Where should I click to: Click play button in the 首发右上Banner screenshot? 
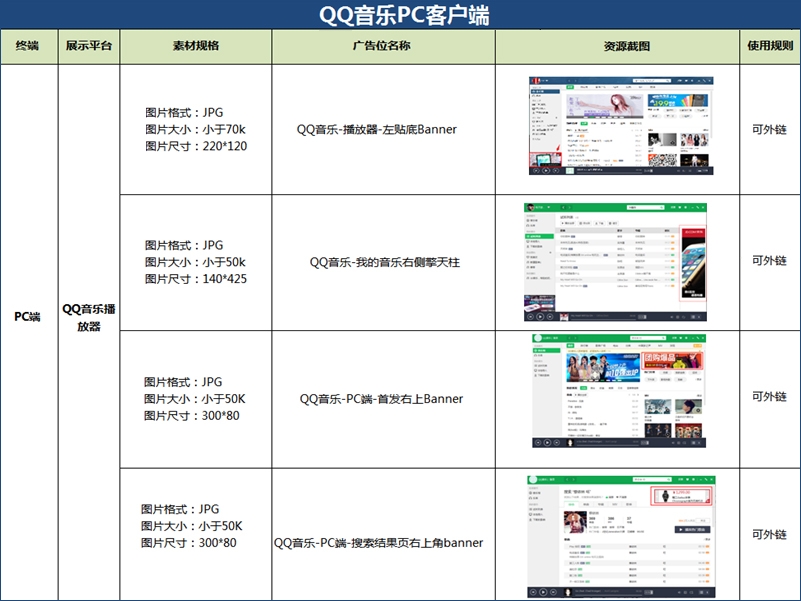pos(547,443)
